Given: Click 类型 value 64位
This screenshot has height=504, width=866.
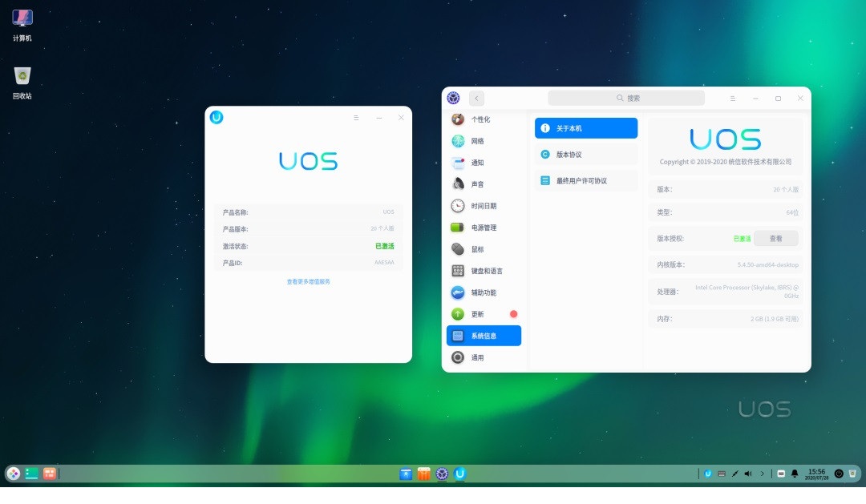Looking at the screenshot, I should pyautogui.click(x=792, y=212).
